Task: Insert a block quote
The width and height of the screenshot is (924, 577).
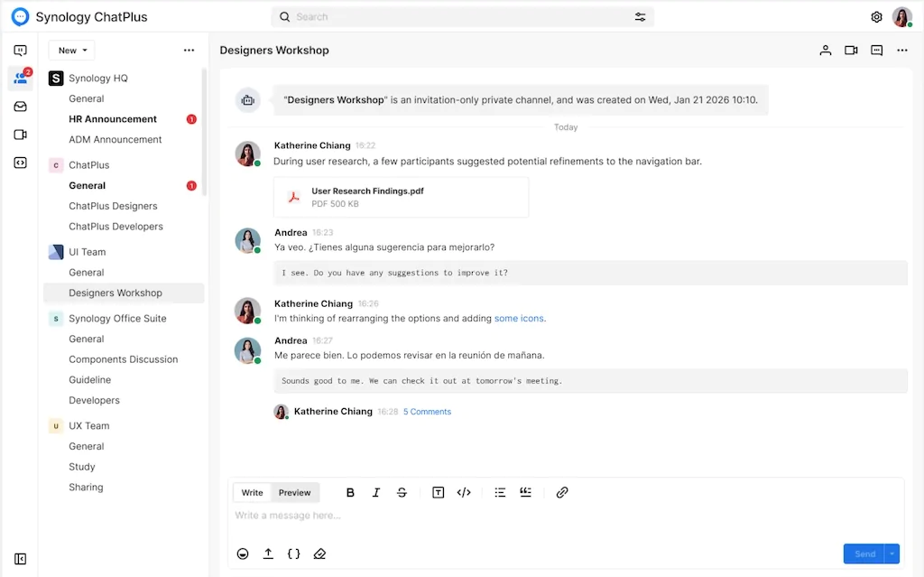Action: click(526, 493)
